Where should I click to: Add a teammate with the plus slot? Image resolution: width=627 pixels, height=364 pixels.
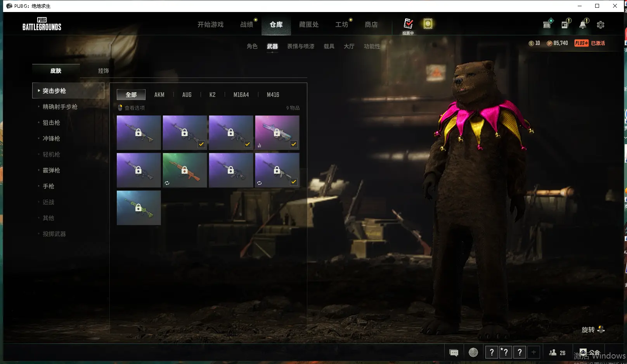[533, 352]
